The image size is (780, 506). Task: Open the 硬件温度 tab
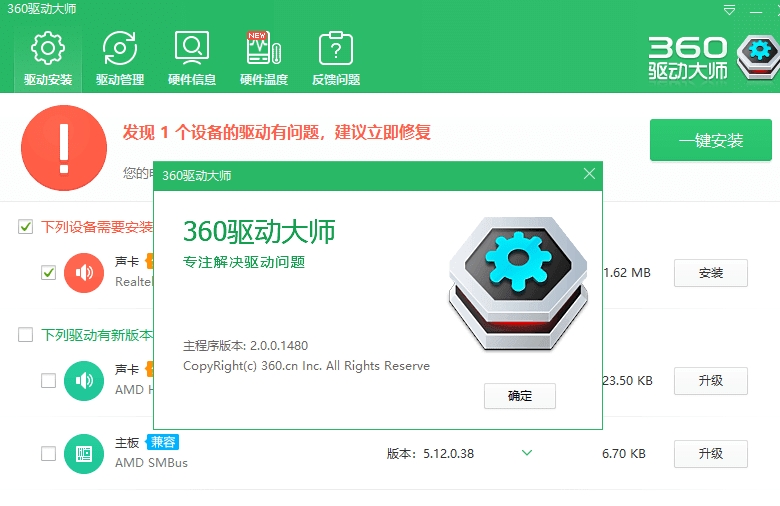point(264,59)
